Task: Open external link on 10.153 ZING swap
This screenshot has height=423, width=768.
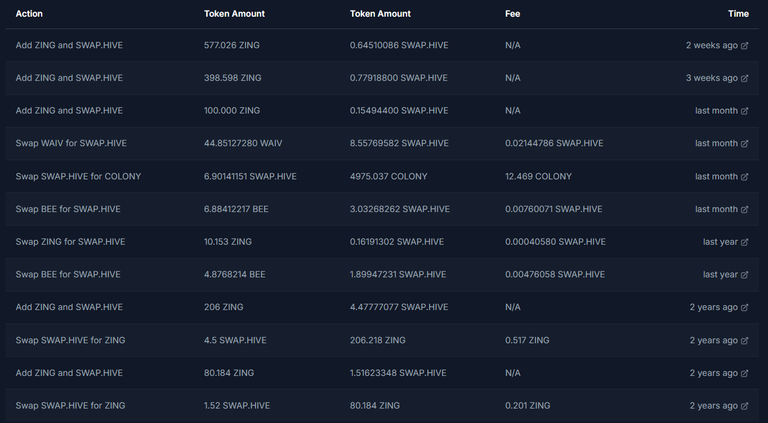Action: tap(744, 242)
